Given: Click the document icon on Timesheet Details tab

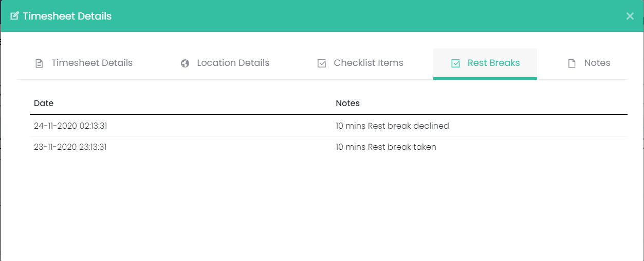Looking at the screenshot, I should 39,63.
